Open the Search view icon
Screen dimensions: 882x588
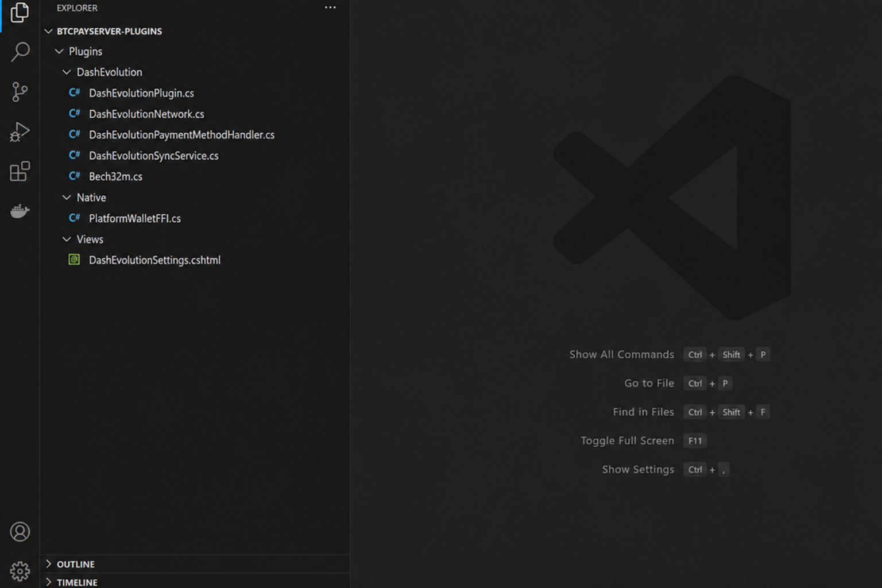[x=20, y=52]
